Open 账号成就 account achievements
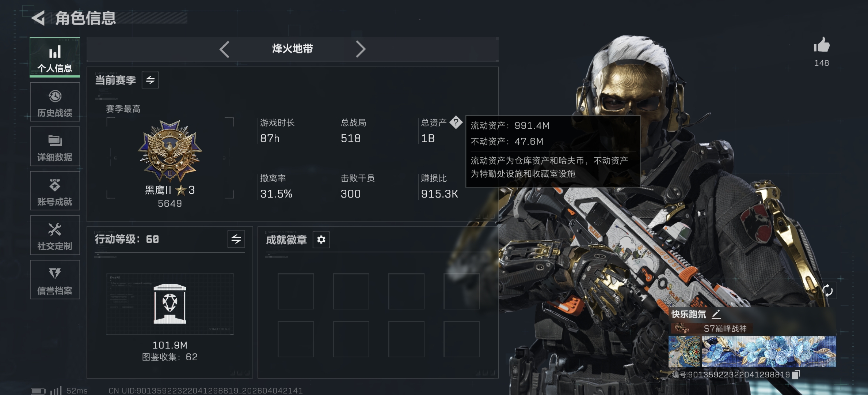Viewport: 868px width, 395px height. tap(55, 191)
